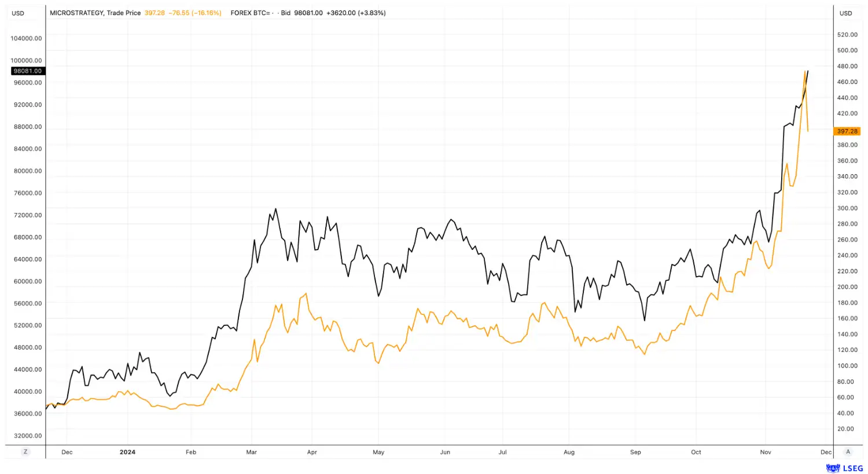Select the black 98081.00 price tag on the axis
This screenshot has width=868, height=474.
[x=28, y=71]
